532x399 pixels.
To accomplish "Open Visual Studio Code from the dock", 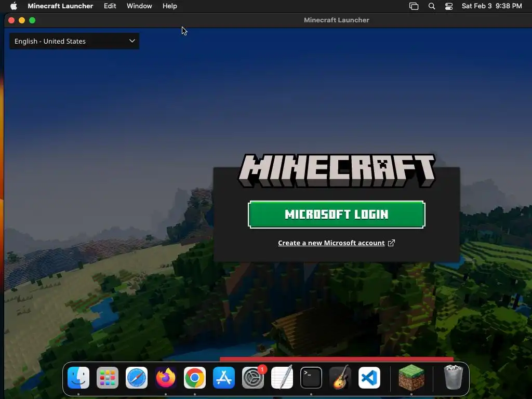I will pos(369,378).
